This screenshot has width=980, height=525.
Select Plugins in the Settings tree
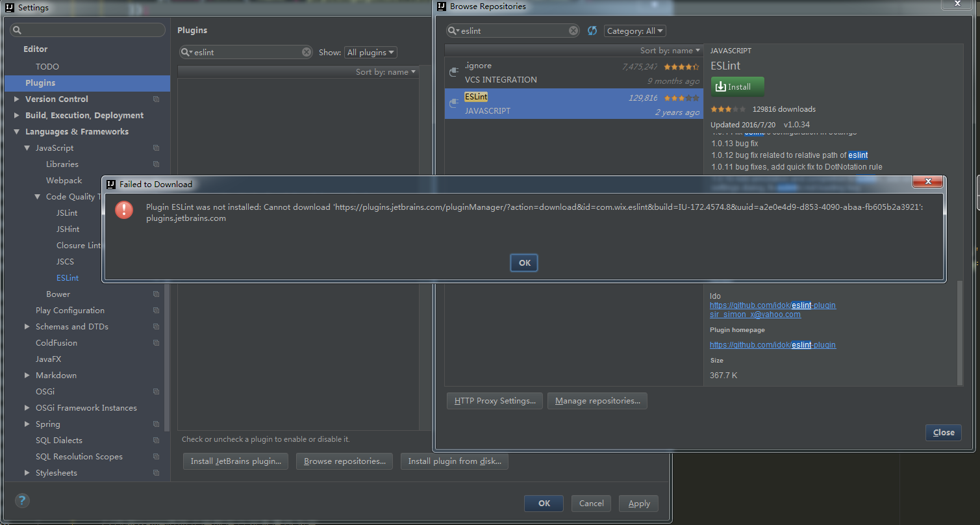pos(87,83)
